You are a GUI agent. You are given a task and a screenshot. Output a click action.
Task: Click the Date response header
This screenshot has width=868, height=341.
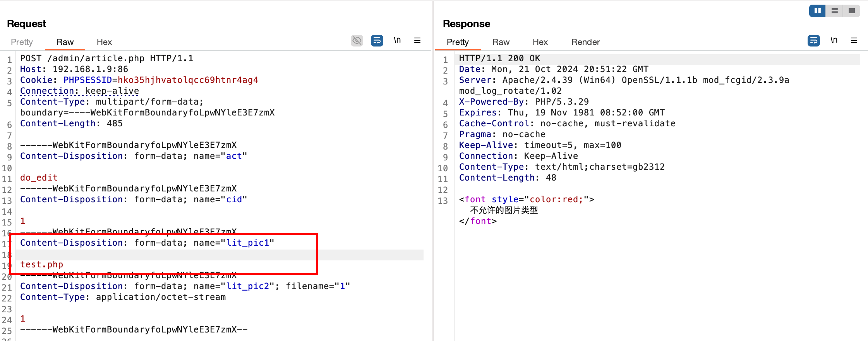[554, 69]
